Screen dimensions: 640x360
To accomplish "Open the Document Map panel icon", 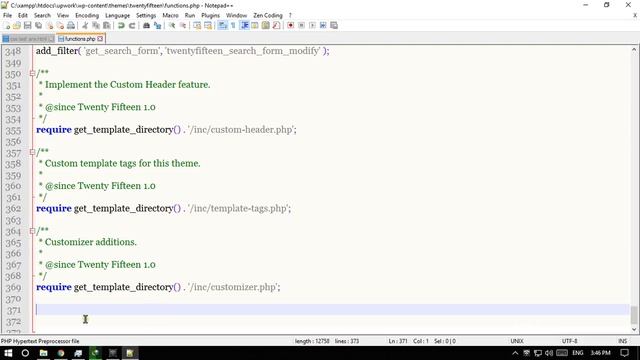I will click(266, 25).
